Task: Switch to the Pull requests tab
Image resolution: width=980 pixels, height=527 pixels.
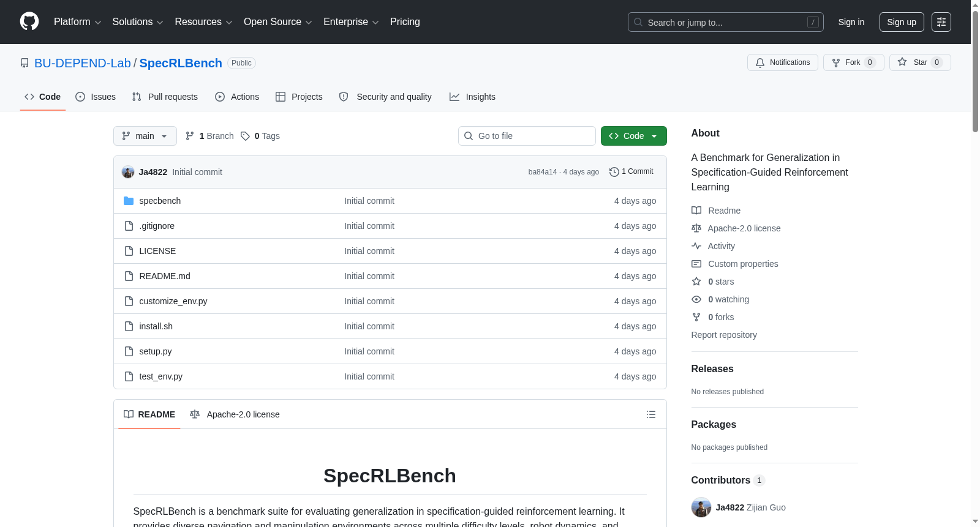Action: (165, 97)
